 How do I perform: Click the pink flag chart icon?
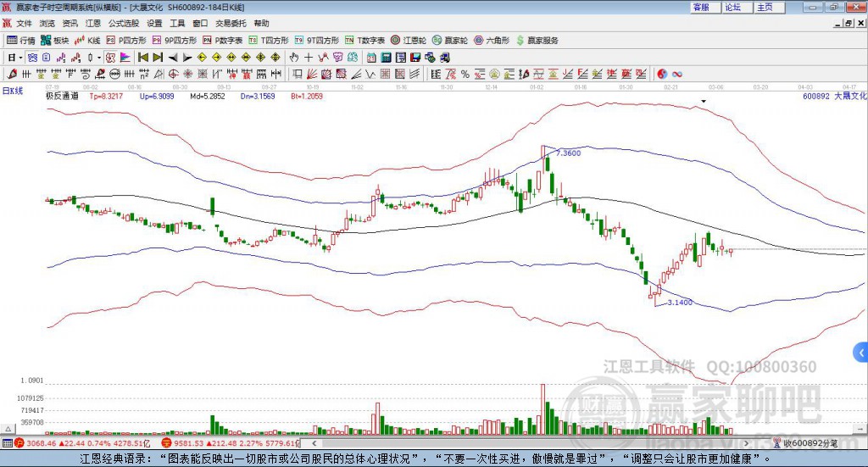click(x=125, y=57)
